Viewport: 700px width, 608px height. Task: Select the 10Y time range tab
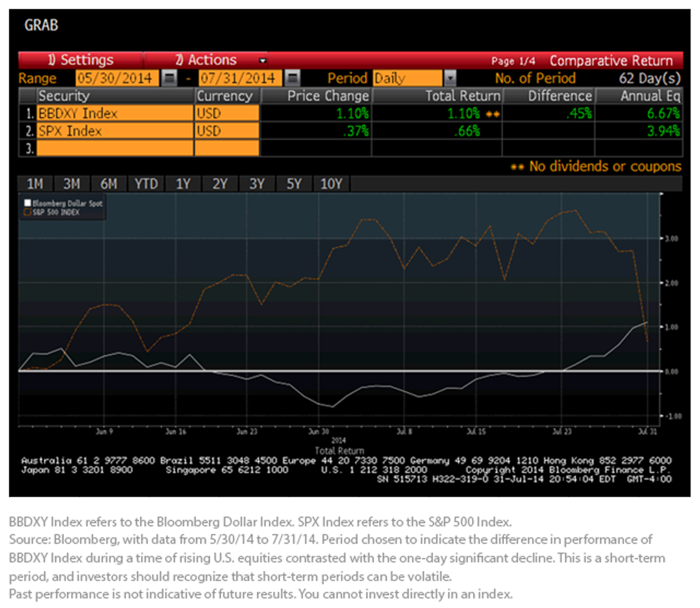pyautogui.click(x=331, y=184)
